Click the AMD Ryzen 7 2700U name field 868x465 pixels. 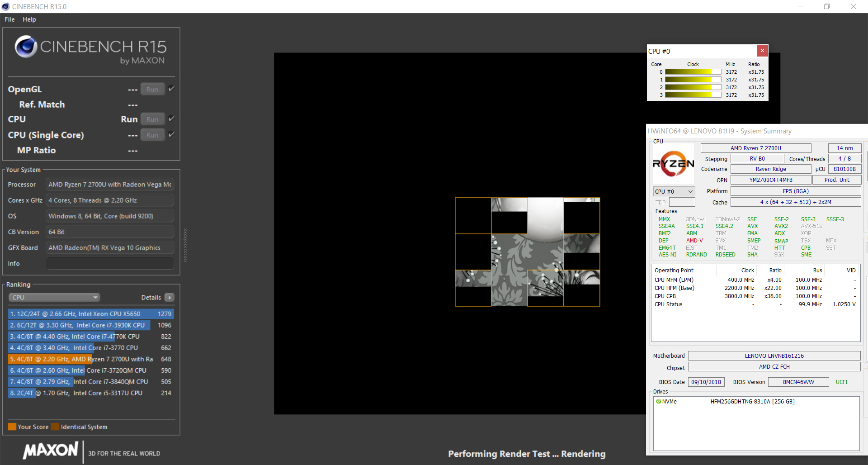click(756, 148)
